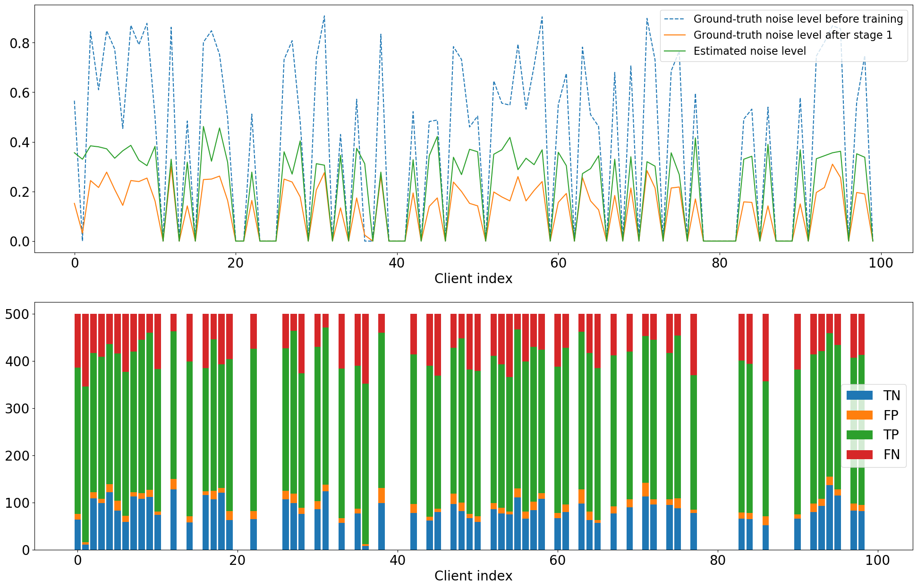Click the blue TN legend swatch
Screen dimensions: 917x588
click(859, 395)
